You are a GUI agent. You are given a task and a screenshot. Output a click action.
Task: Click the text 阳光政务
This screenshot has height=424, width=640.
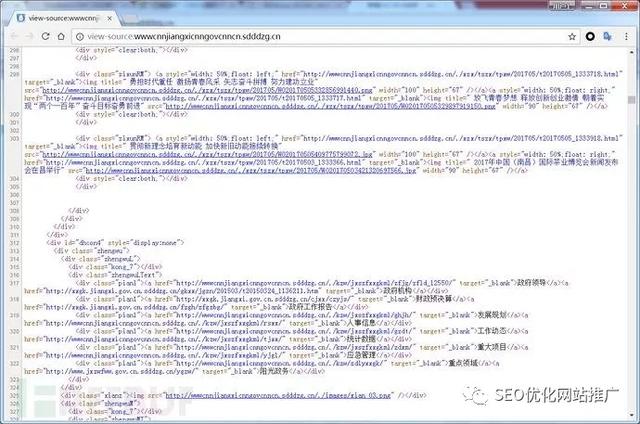pyautogui.click(x=273, y=371)
